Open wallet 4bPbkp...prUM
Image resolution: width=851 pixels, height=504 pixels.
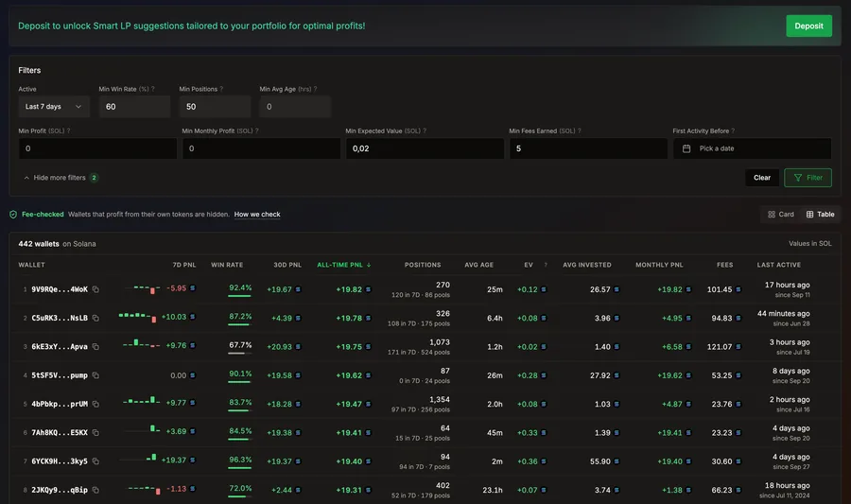point(60,404)
